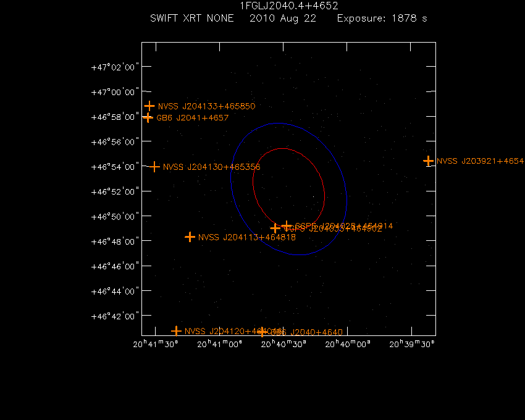Click the declination label +47°00'00"
525x420 pixels.
115,92
